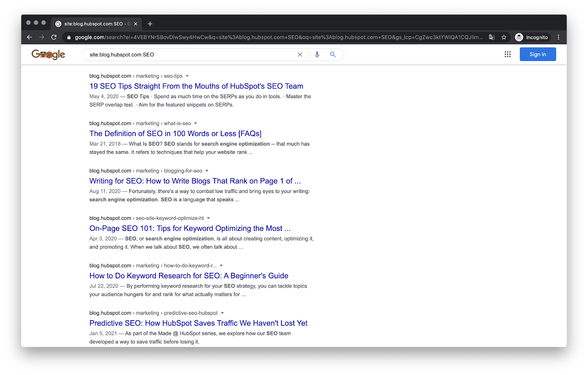The image size is (588, 375).
Task: Click the minimize window traffic light
Action: coord(36,23)
